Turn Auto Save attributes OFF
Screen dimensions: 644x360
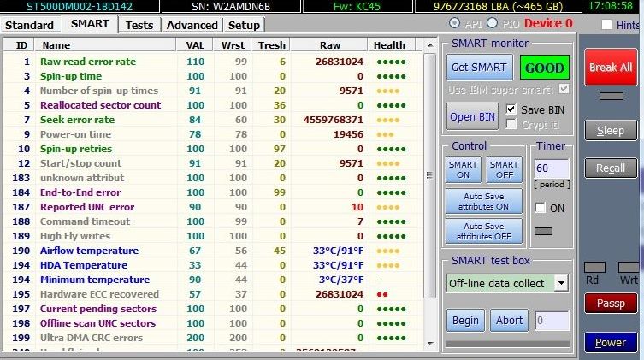[484, 231]
